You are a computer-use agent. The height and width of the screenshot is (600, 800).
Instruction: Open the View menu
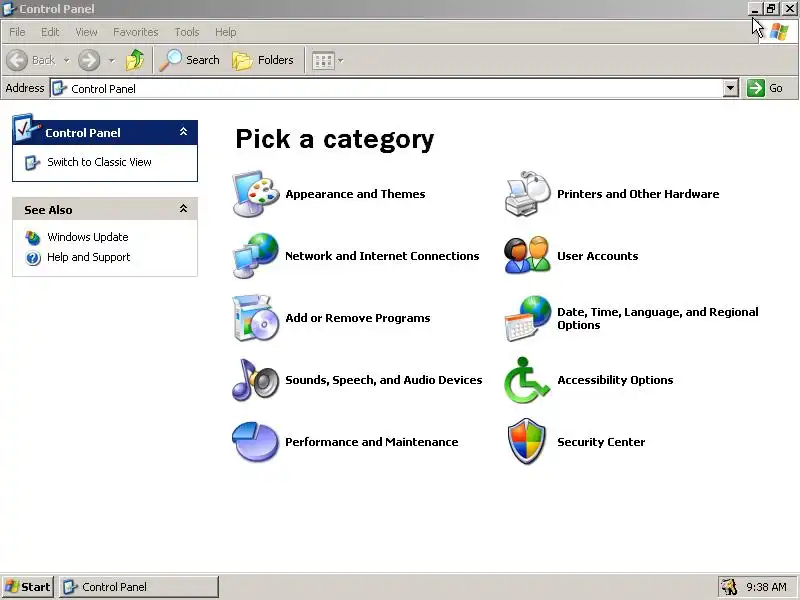pyautogui.click(x=86, y=32)
